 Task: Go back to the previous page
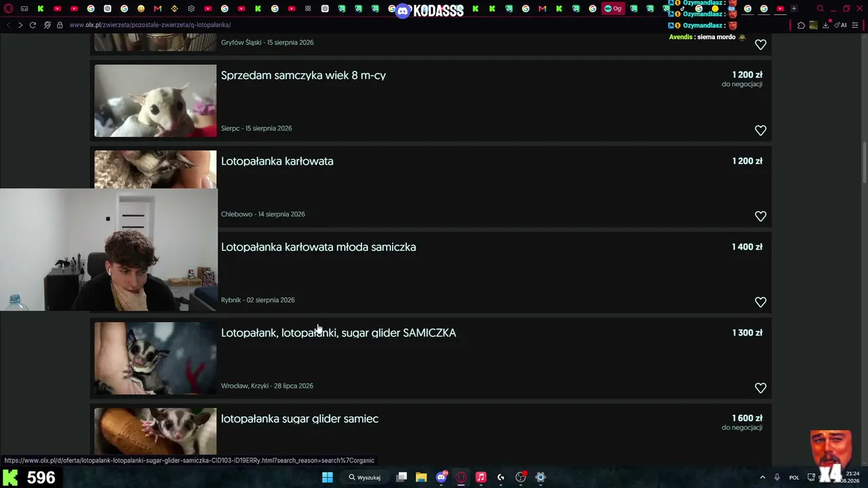coord(8,25)
